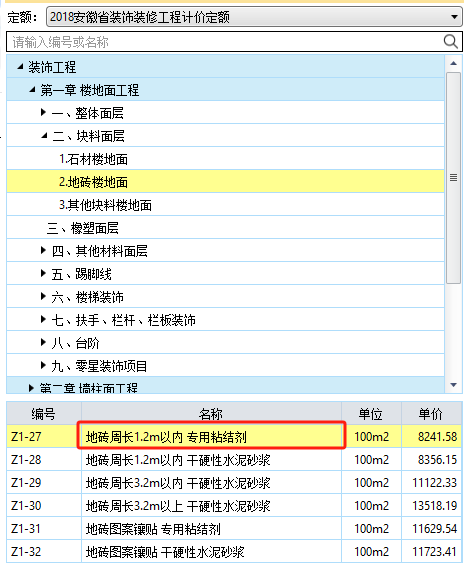Click the 名称 column header

pos(211,414)
